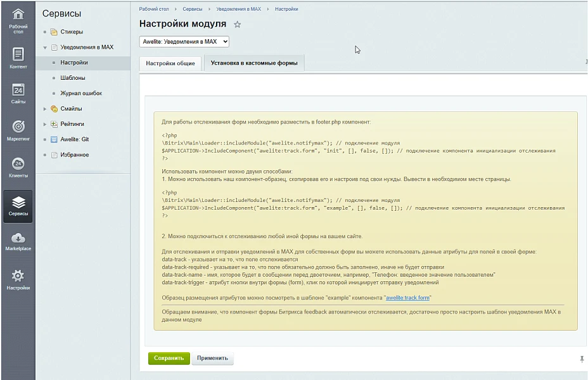The image size is (588, 380).
Task: Click the Стикеры menu icon
Action: click(x=54, y=32)
